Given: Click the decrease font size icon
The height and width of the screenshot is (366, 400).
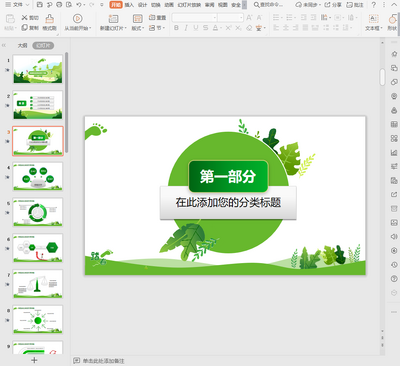Looking at the screenshot, I should [x=259, y=17].
